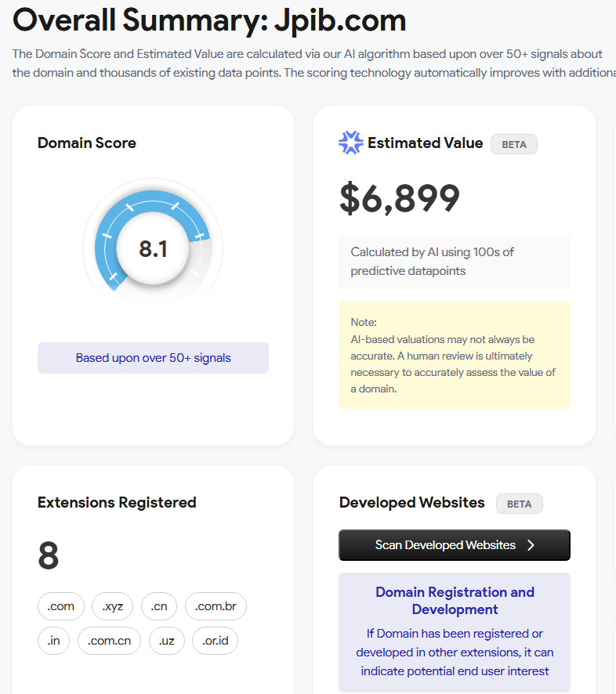
Task: Click the 8.1 score value
Action: pyautogui.click(x=154, y=249)
